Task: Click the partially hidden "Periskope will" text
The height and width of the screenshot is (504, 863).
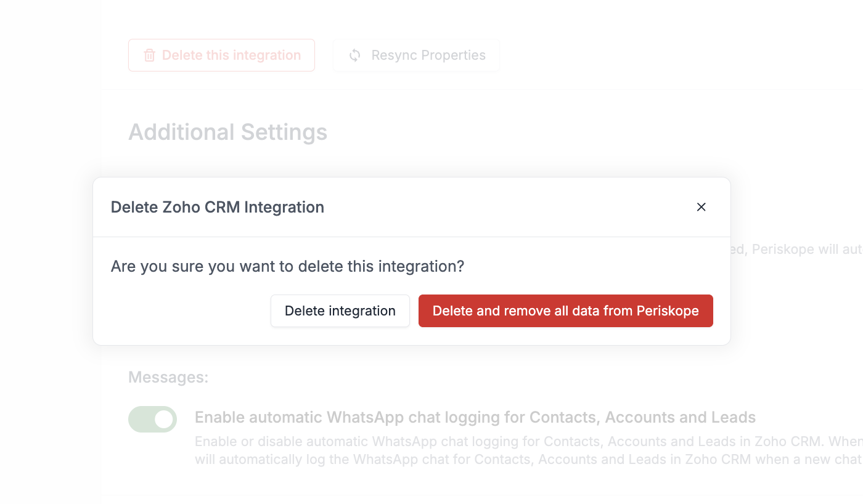Action: 795,250
